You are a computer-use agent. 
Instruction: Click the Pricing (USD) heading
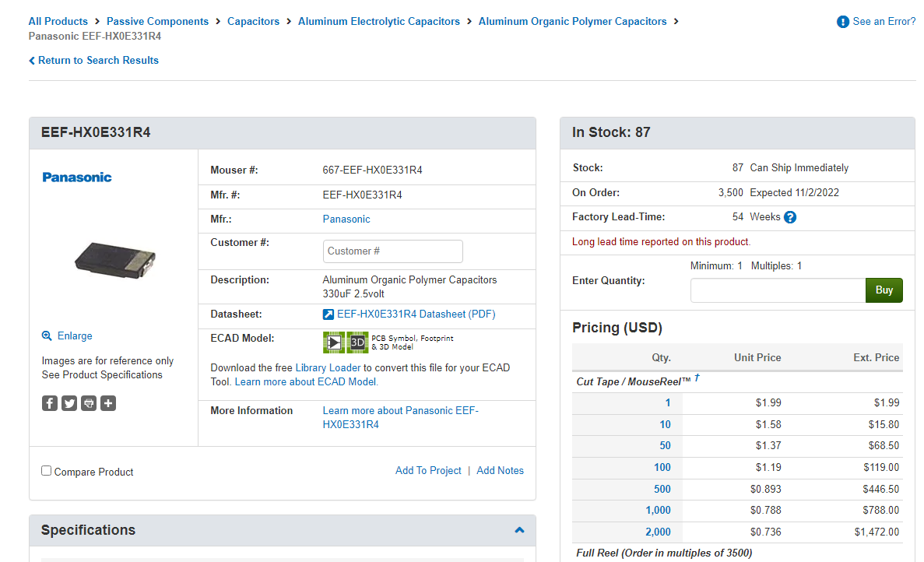(617, 328)
